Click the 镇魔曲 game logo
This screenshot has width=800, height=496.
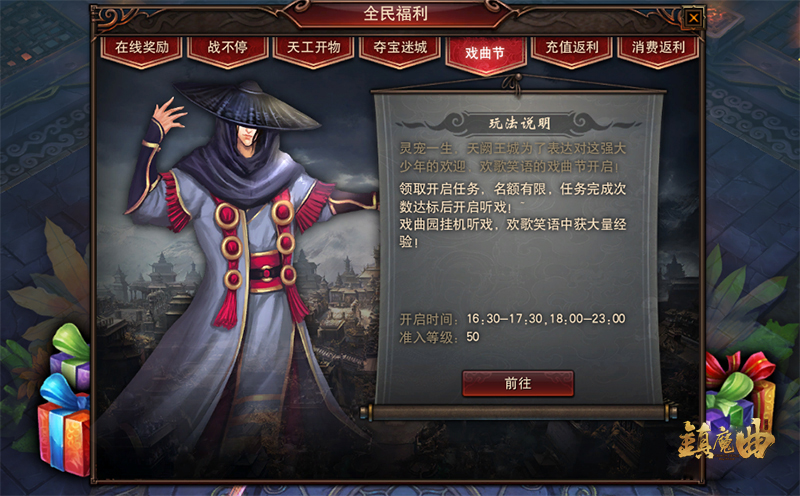point(726,440)
